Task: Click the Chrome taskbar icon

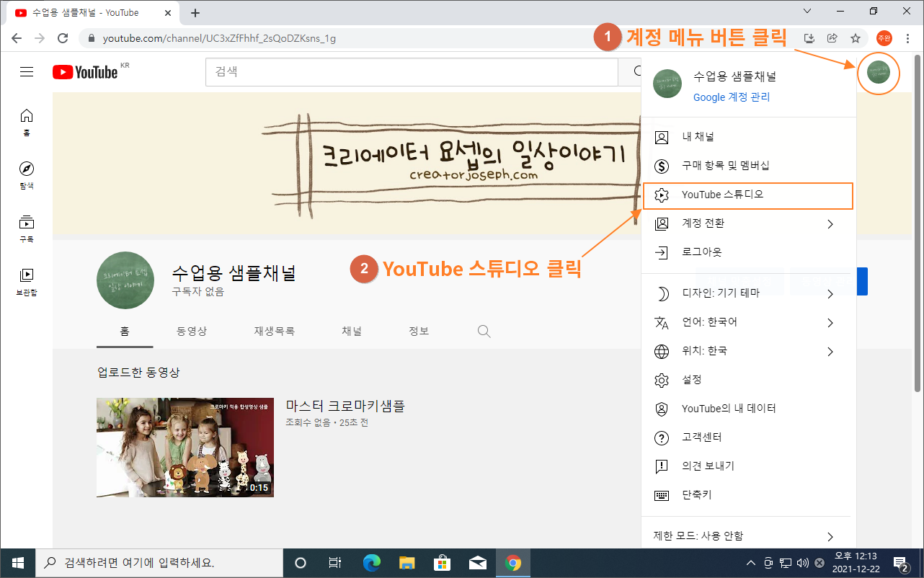Action: click(513, 563)
